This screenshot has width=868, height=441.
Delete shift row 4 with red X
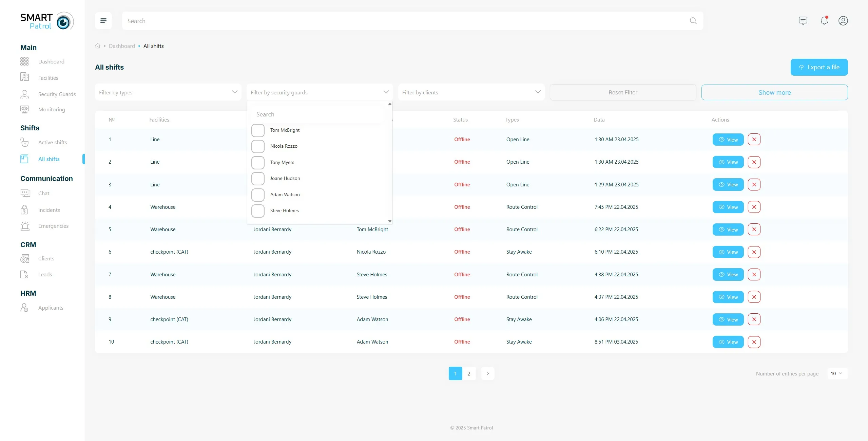[754, 207]
